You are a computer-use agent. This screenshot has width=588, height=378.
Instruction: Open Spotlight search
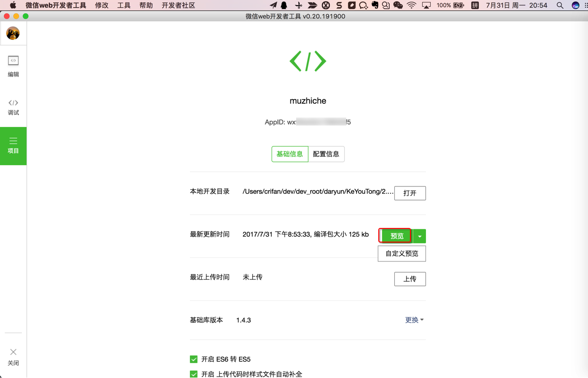pyautogui.click(x=560, y=5)
